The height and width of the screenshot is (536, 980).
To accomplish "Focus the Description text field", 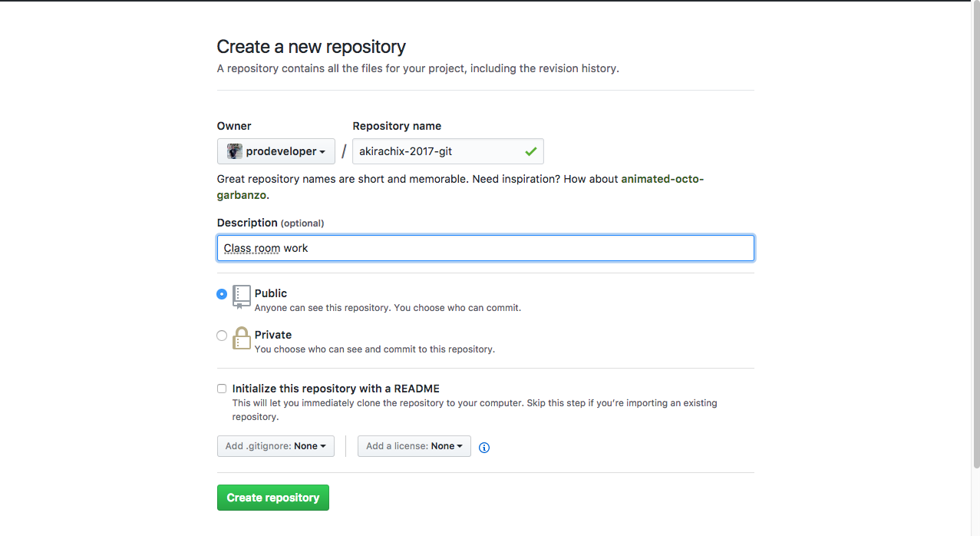I will [485, 248].
